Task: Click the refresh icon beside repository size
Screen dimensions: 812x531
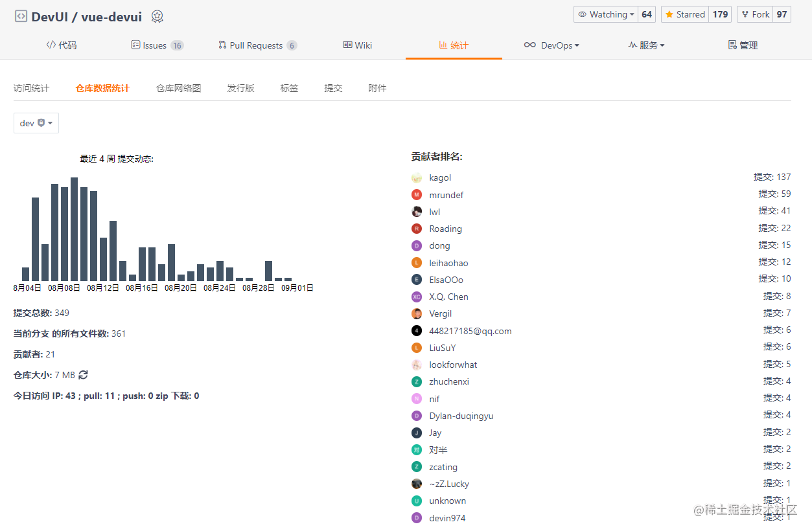Action: click(83, 375)
